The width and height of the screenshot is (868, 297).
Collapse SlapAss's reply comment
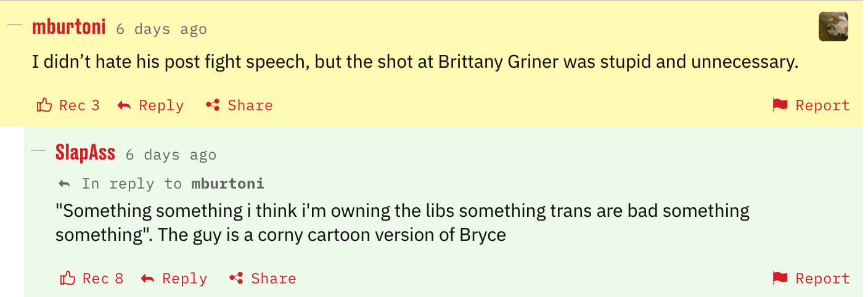point(38,150)
